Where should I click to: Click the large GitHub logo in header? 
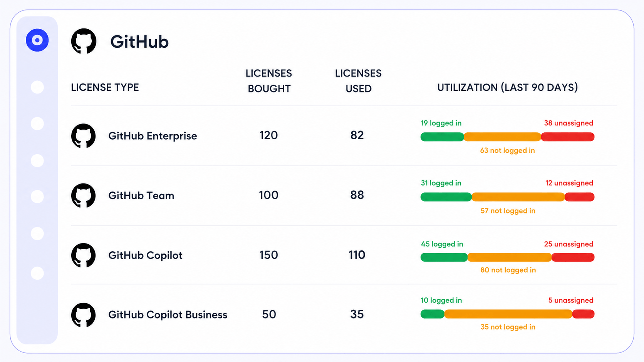coord(84,41)
